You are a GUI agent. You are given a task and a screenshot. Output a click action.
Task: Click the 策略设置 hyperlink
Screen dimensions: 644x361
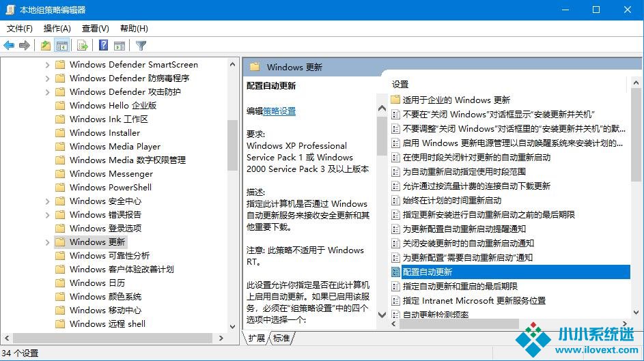pyautogui.click(x=279, y=111)
